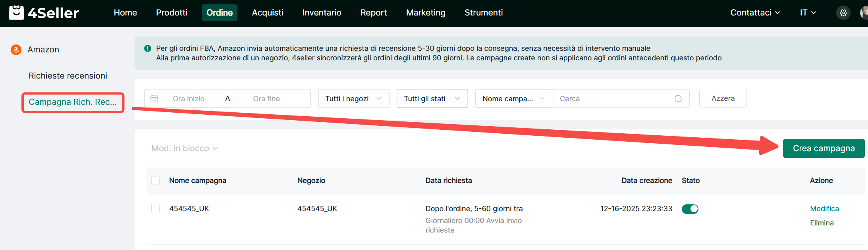Open settings via the gear icon
Screen dimensions: 868x250
coord(843,13)
